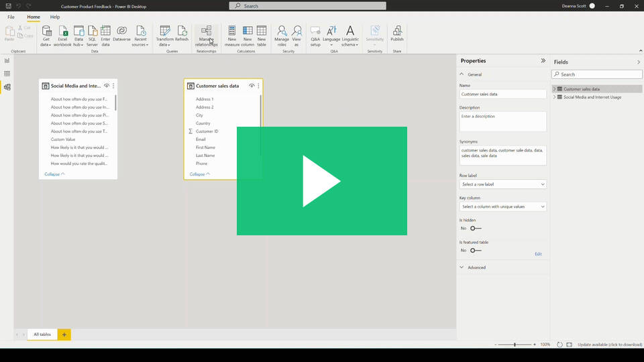Image resolution: width=644 pixels, height=362 pixels.
Task: Open the Key column dropdown
Action: (x=502, y=206)
